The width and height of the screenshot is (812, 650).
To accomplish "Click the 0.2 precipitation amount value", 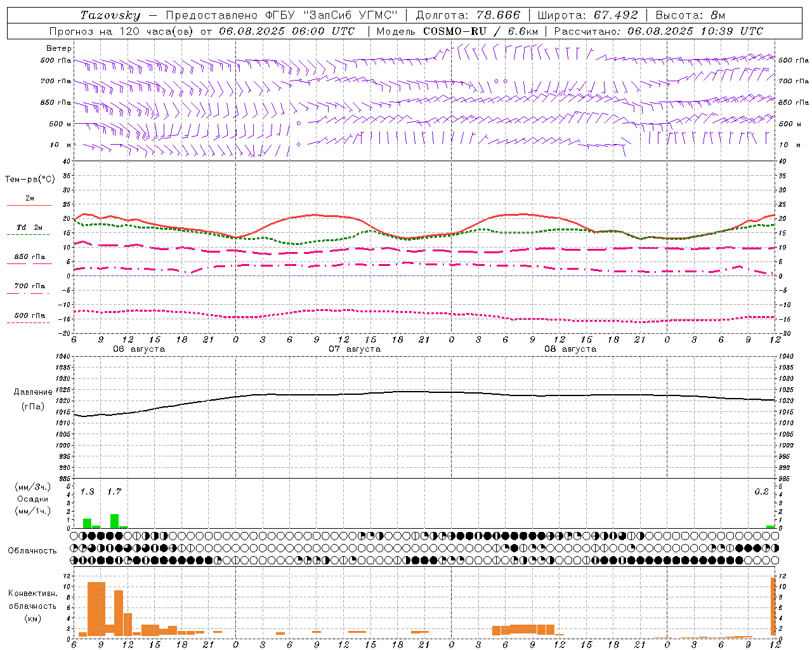I will pyautogui.click(x=761, y=492).
